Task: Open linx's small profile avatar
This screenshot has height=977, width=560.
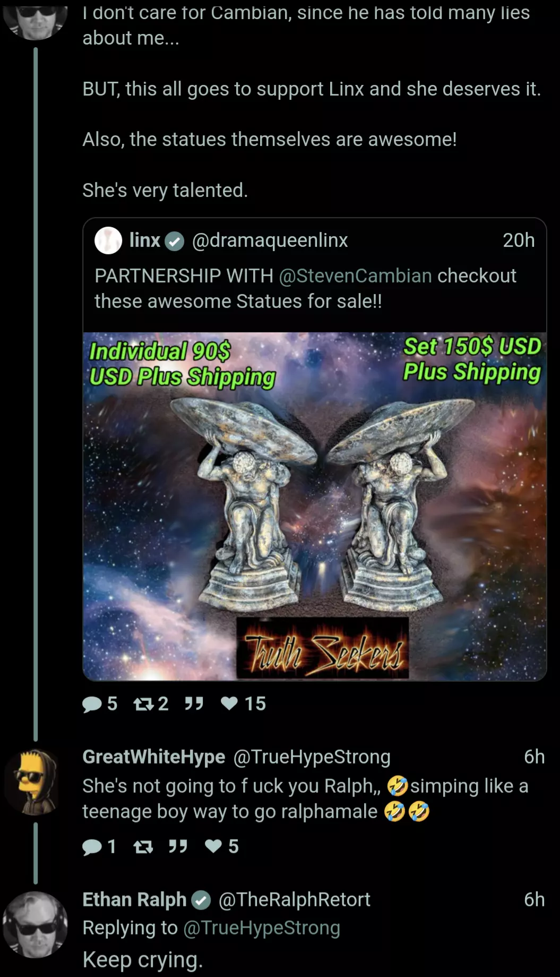Action: [x=108, y=241]
